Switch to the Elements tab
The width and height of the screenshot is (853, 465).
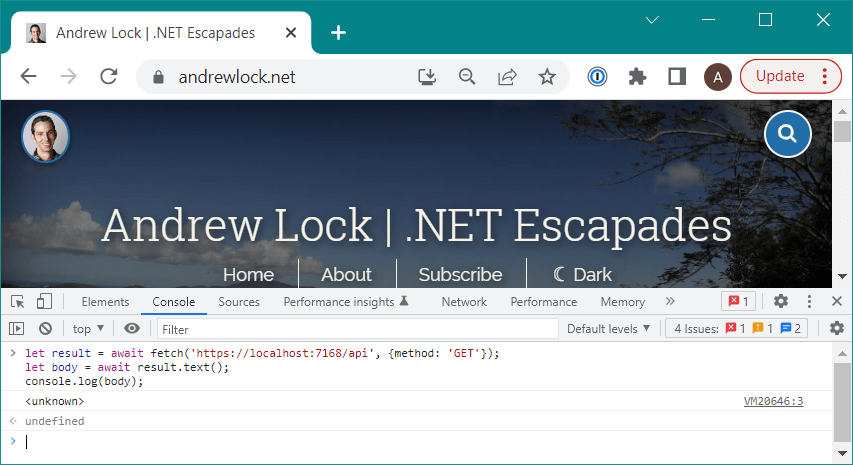(x=106, y=302)
